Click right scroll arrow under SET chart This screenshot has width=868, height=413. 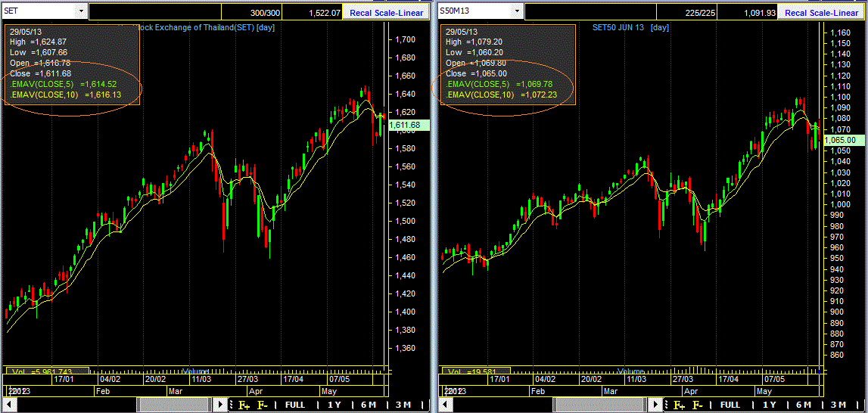pyautogui.click(x=219, y=405)
